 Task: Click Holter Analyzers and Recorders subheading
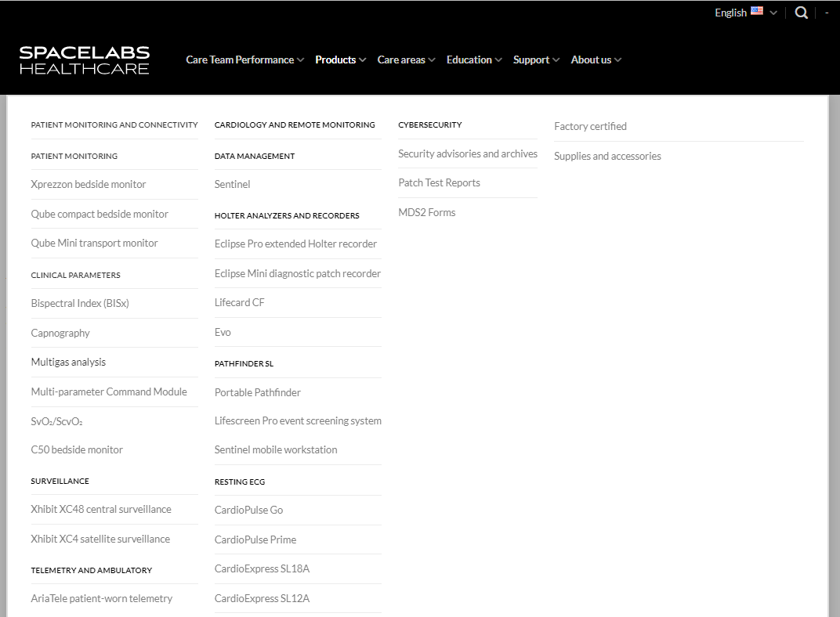pos(287,215)
